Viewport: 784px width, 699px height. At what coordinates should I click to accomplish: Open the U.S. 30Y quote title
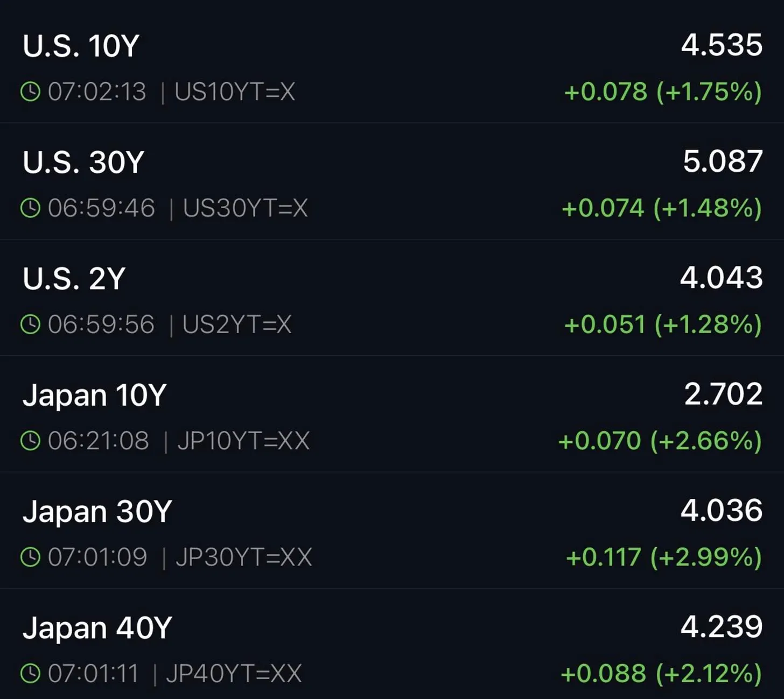tap(83, 162)
